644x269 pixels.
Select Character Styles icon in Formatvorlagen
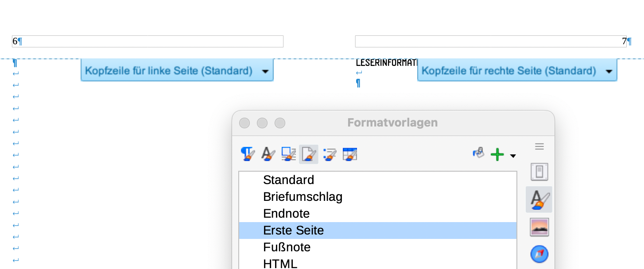point(268,154)
